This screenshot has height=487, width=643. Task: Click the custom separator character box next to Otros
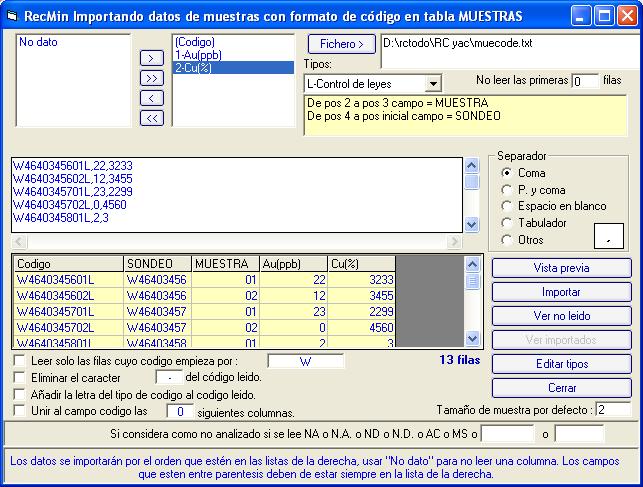(609, 236)
